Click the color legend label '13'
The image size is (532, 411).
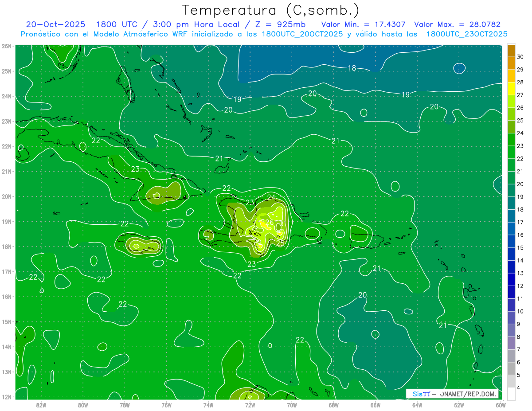coord(520,273)
